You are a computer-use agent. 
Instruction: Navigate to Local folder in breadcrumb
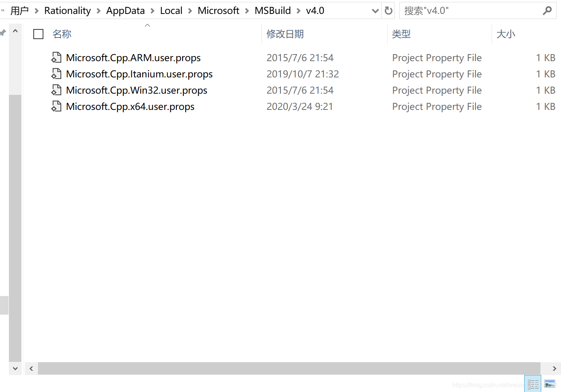[x=171, y=11]
